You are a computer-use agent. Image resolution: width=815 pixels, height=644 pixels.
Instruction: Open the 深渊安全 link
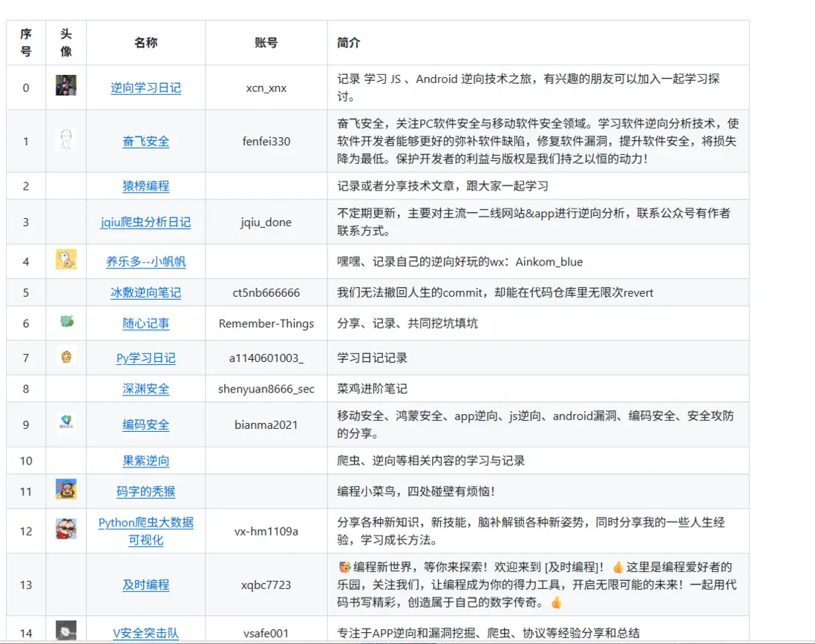click(145, 389)
